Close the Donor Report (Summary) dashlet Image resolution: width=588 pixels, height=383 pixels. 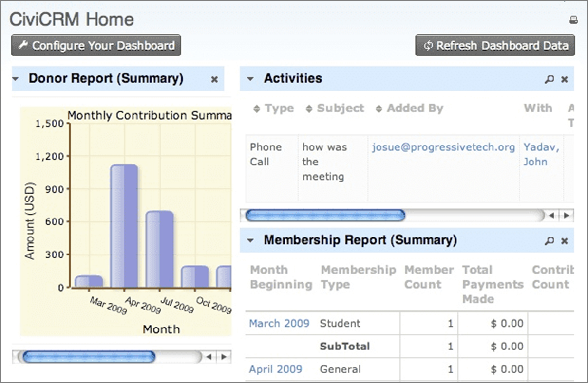click(214, 79)
